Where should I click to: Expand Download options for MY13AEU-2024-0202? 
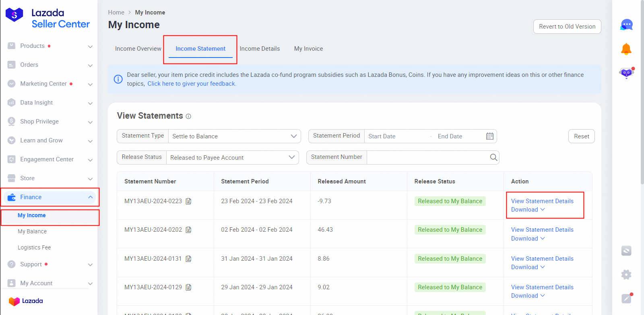528,239
